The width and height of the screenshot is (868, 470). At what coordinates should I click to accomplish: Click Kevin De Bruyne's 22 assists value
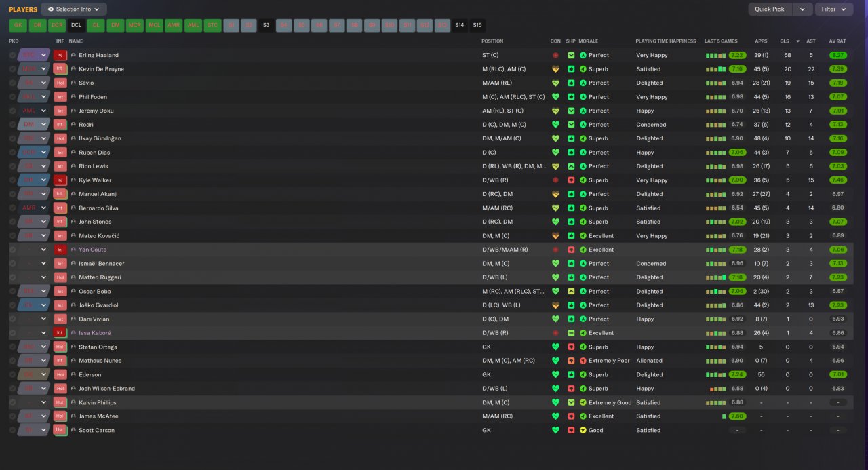[811, 69]
